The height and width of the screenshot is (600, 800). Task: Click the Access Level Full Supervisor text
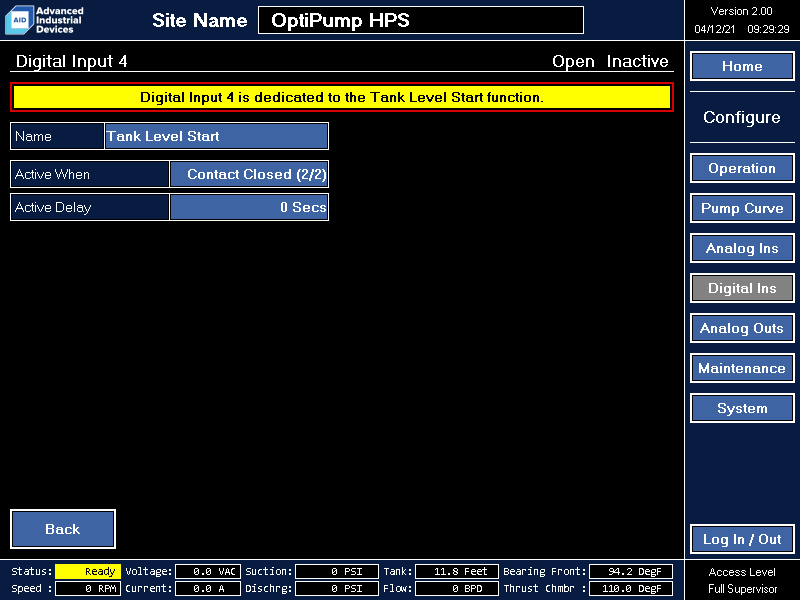(742, 580)
